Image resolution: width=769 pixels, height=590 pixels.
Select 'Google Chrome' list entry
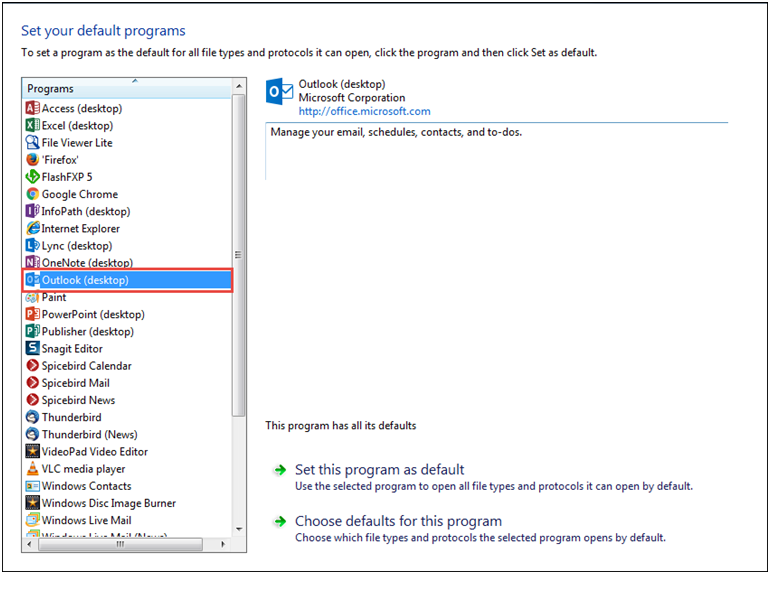[79, 194]
